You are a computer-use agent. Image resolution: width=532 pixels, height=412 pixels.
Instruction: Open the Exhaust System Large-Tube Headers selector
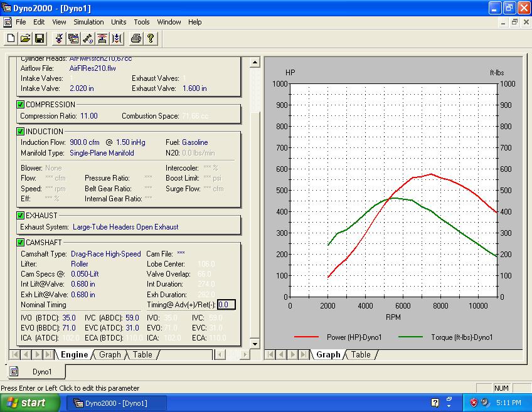125,227
